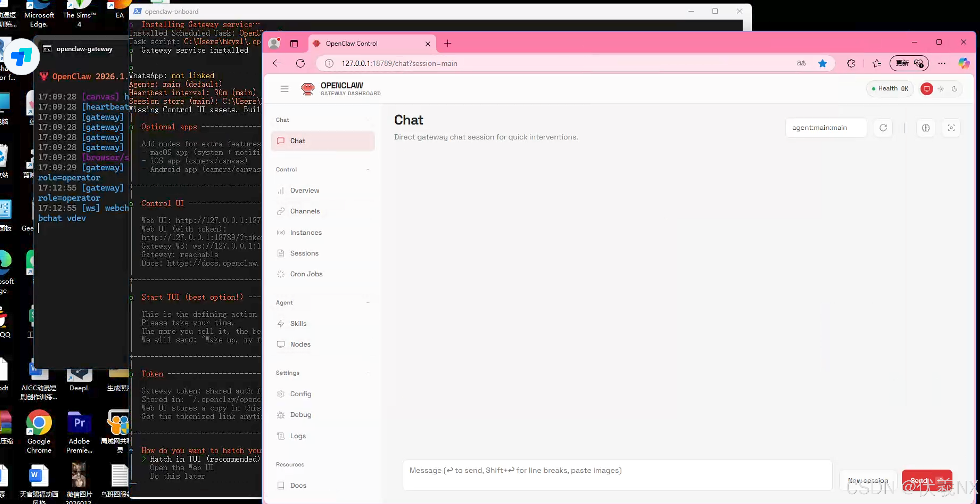The image size is (980, 504).
Task: Open the Cron Jobs page
Action: [306, 274]
